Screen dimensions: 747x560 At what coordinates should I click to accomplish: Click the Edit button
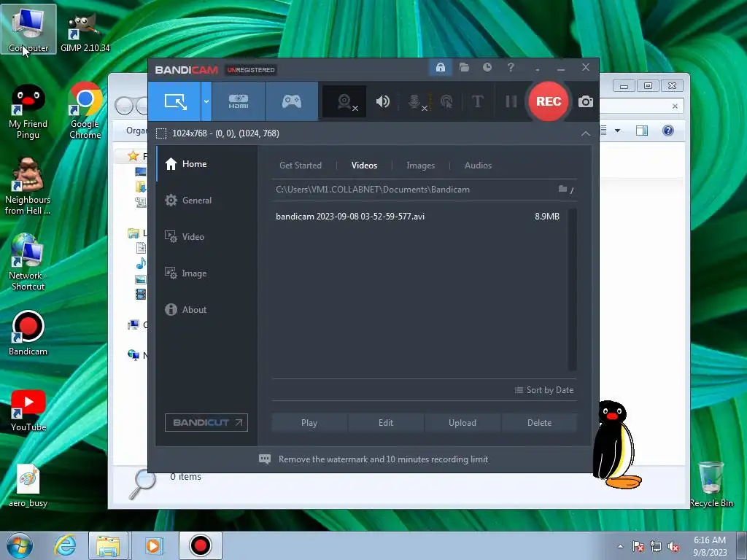386,423
